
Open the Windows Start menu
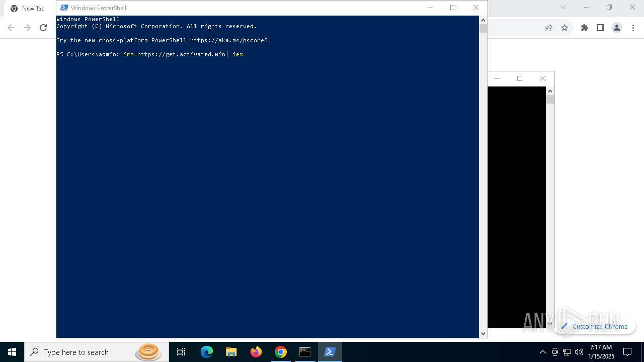coord(12,352)
